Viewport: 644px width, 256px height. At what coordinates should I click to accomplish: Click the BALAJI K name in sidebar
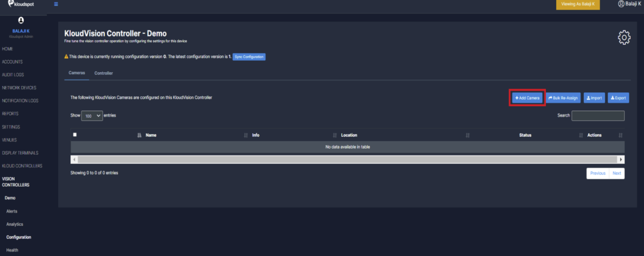(21, 31)
